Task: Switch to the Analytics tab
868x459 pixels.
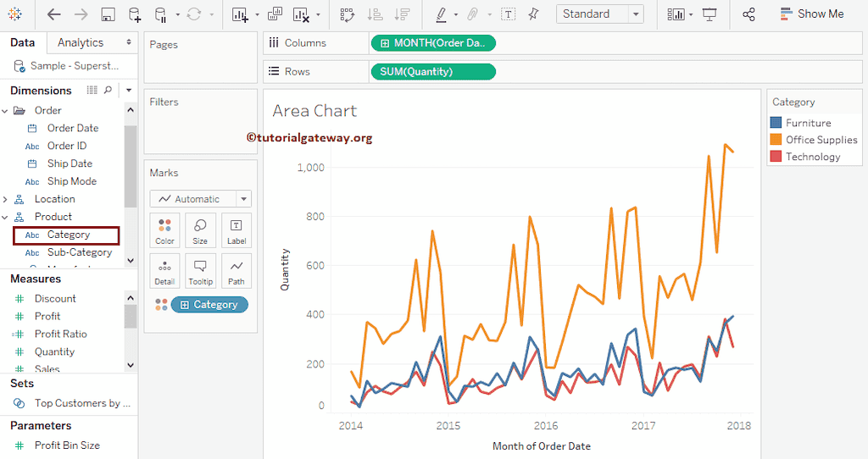Action: tap(81, 42)
